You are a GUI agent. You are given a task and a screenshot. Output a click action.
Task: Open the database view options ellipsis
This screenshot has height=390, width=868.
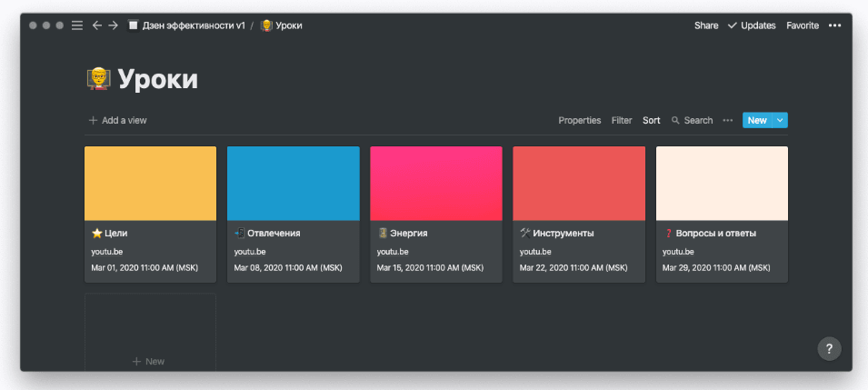(x=728, y=120)
